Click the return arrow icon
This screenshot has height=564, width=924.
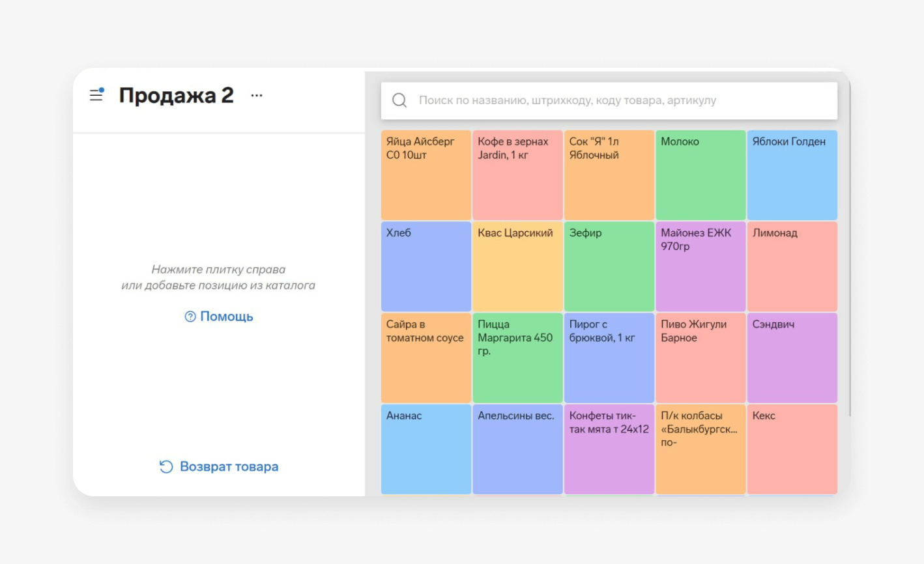(166, 466)
